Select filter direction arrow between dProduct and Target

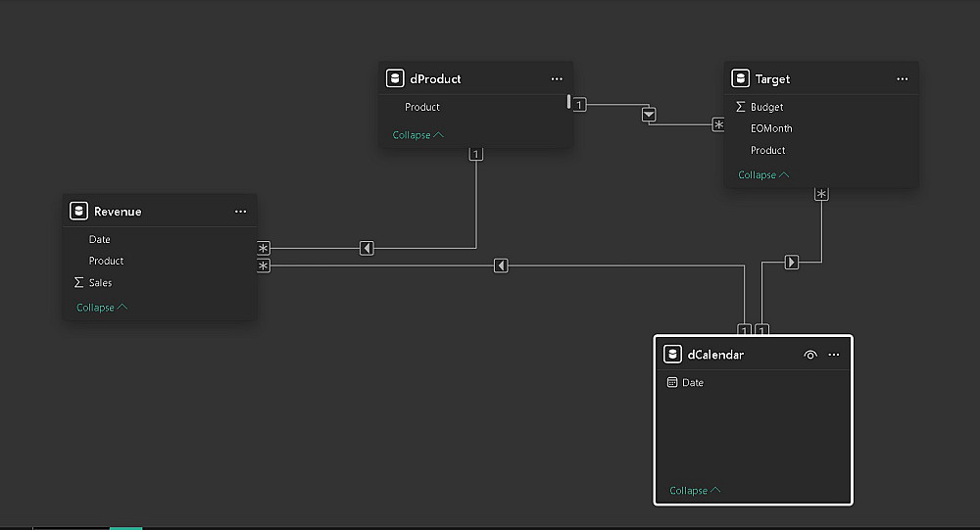(649, 115)
